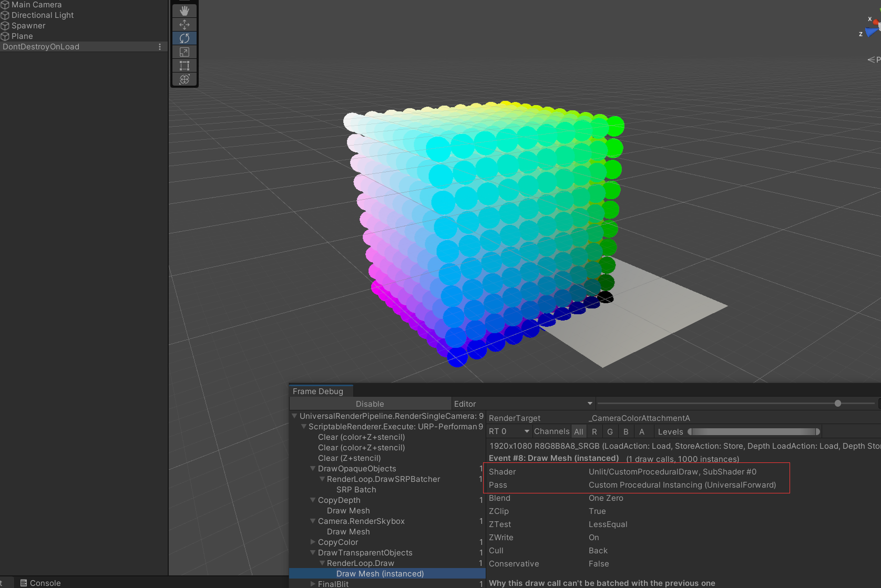Select the combined Transform tool

(184, 79)
